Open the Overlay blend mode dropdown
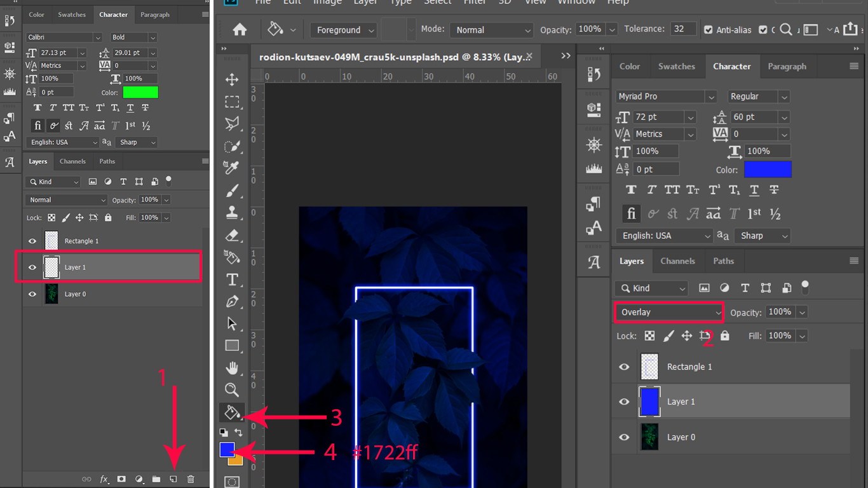 [669, 312]
